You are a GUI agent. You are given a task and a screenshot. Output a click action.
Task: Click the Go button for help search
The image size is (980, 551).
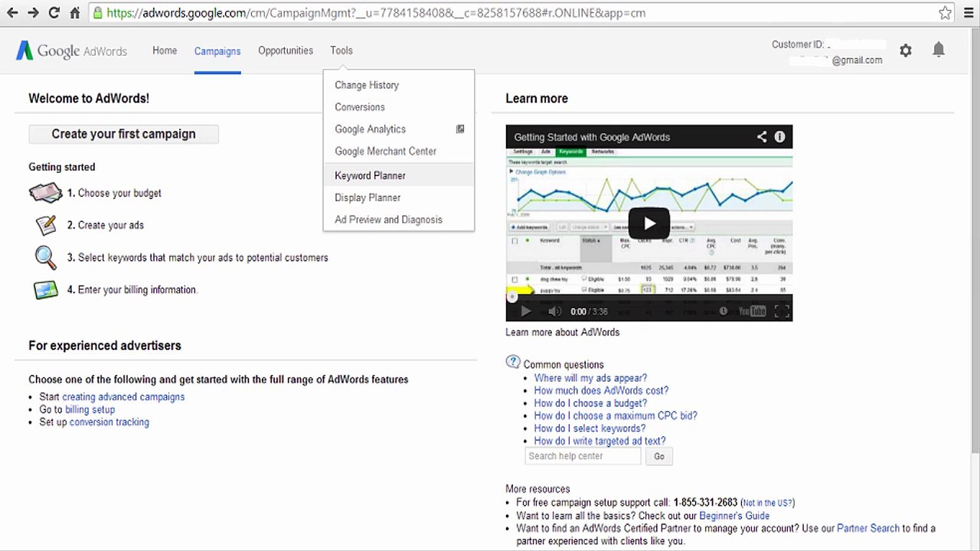[659, 456]
